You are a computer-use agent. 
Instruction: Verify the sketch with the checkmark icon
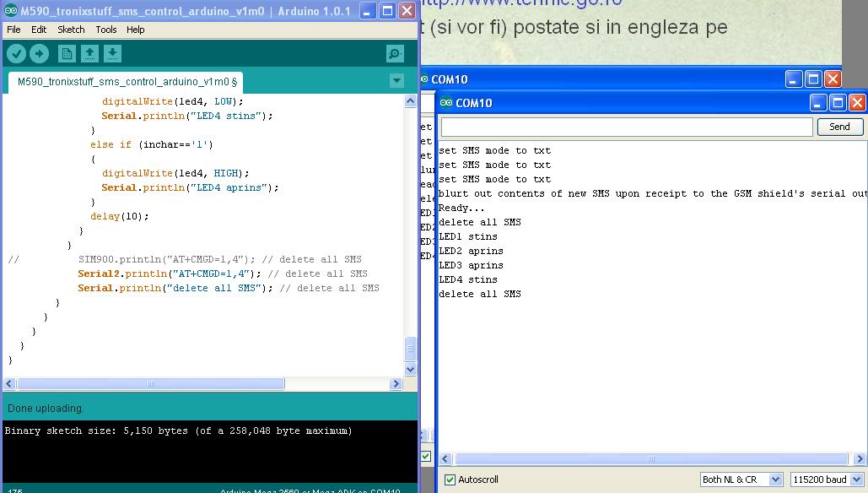tap(15, 53)
